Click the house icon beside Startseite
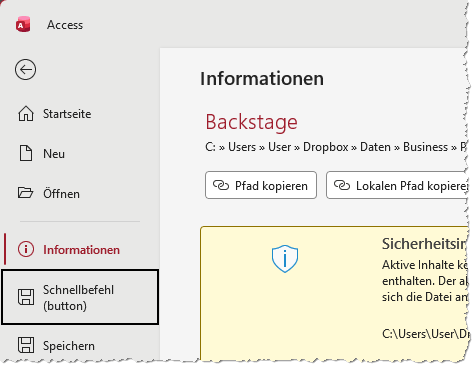 (x=26, y=114)
